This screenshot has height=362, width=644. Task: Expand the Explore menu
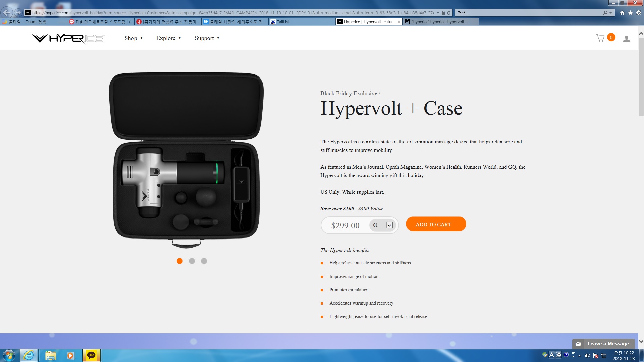pos(168,38)
